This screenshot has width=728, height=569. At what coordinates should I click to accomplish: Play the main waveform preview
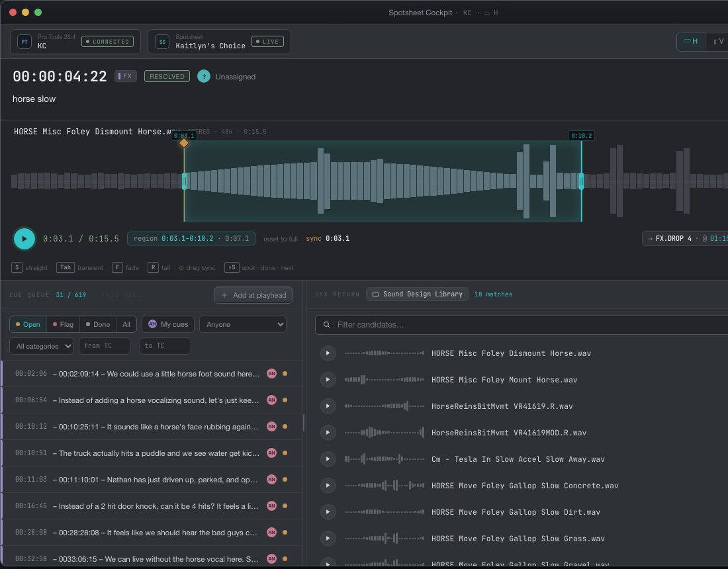pos(24,239)
